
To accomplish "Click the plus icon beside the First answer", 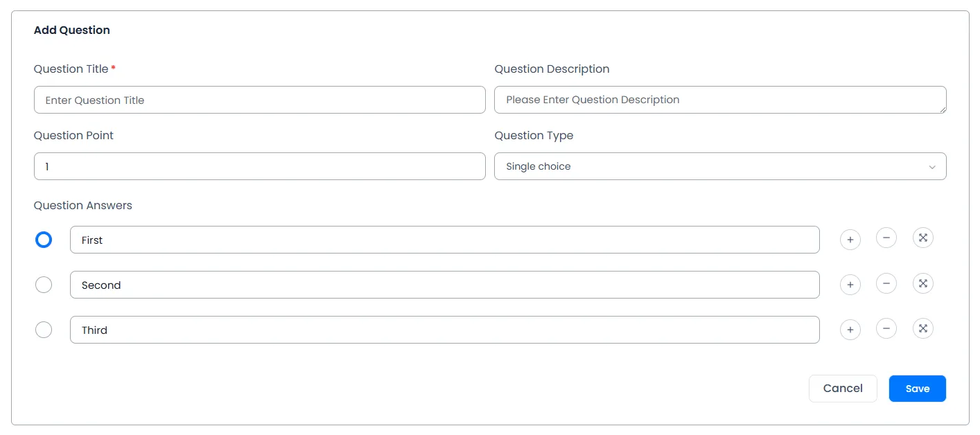I will click(850, 240).
